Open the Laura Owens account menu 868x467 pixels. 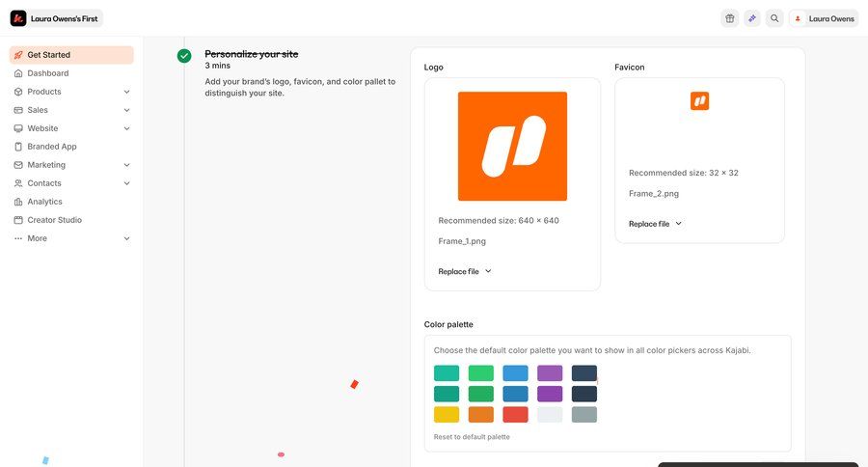[824, 18]
